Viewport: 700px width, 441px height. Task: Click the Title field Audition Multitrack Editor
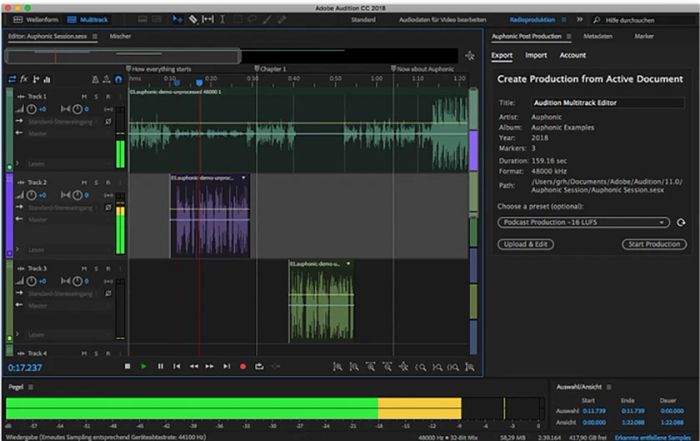608,103
